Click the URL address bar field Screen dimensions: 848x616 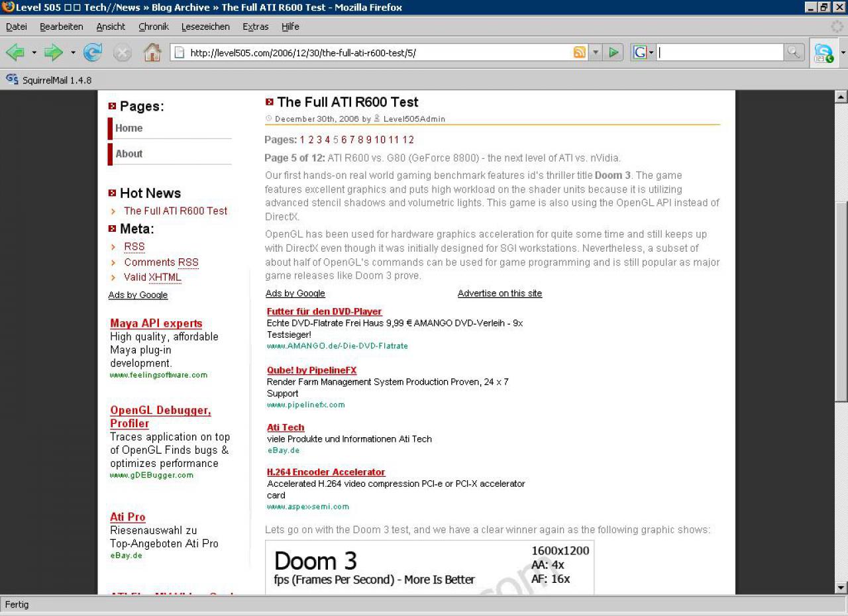379,52
